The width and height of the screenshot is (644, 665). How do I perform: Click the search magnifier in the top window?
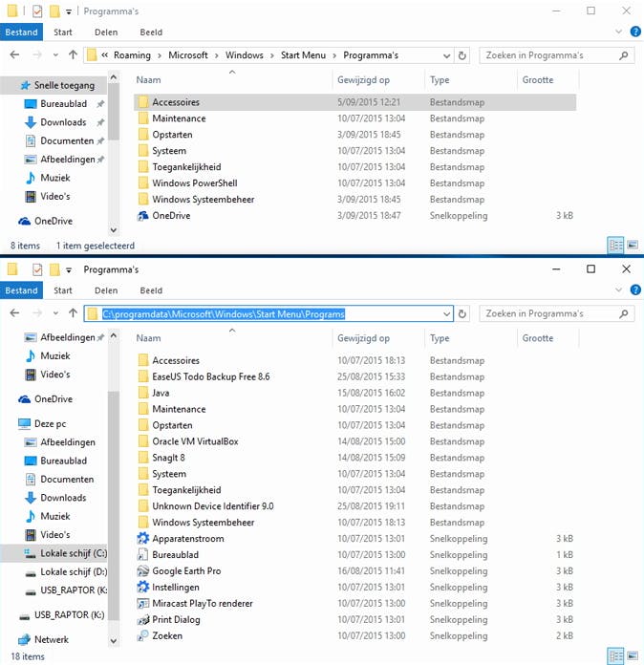coord(623,55)
